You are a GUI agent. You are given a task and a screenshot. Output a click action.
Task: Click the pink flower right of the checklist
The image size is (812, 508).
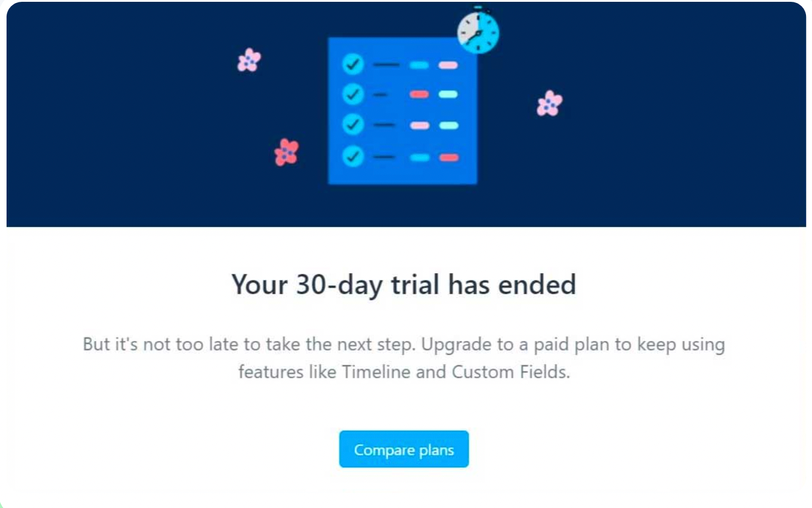pos(550,103)
